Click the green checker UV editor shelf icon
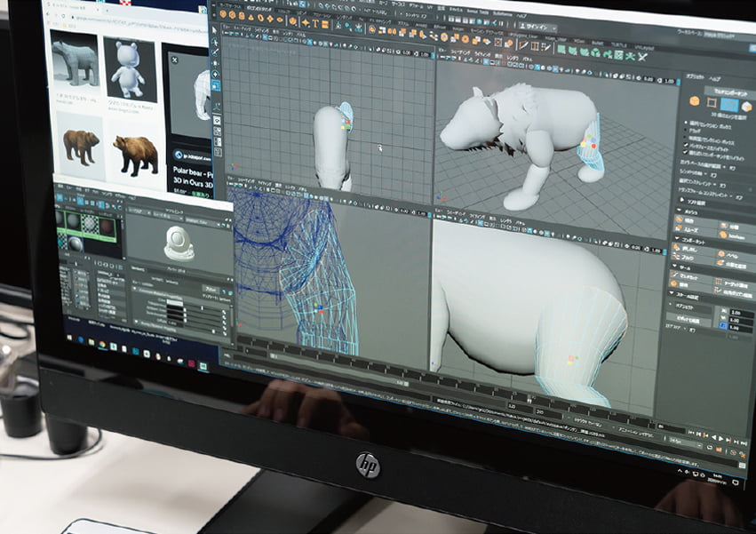The height and width of the screenshot is (534, 756). pos(618,55)
